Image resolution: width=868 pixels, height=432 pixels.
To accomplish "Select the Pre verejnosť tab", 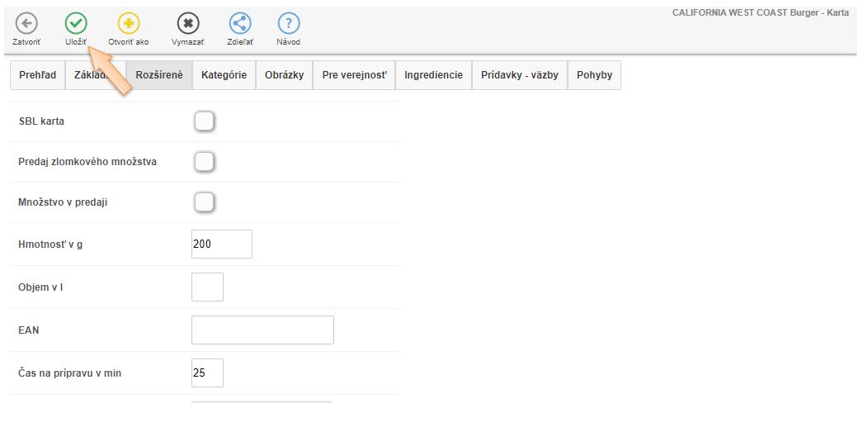I will (354, 75).
